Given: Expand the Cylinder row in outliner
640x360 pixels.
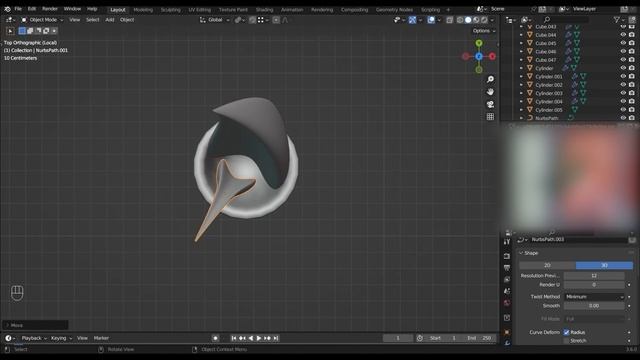Looking at the screenshot, I should [x=521, y=68].
